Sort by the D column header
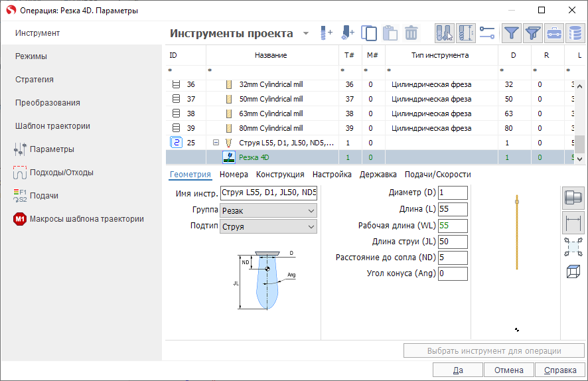 point(514,55)
